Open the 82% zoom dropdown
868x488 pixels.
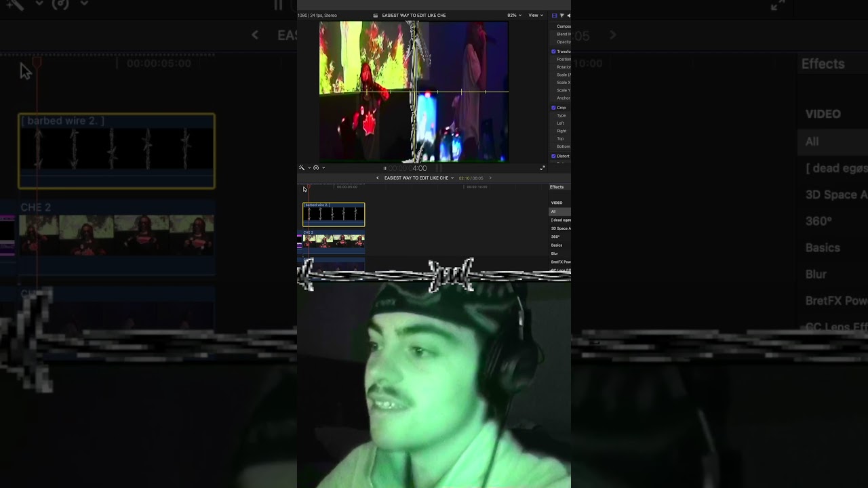(x=514, y=15)
